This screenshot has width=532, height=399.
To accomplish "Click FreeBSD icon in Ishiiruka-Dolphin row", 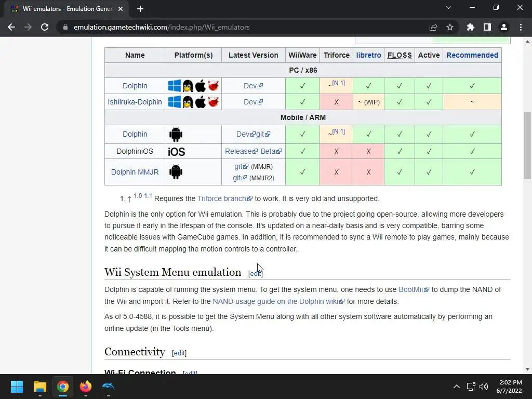I will coord(214,101).
